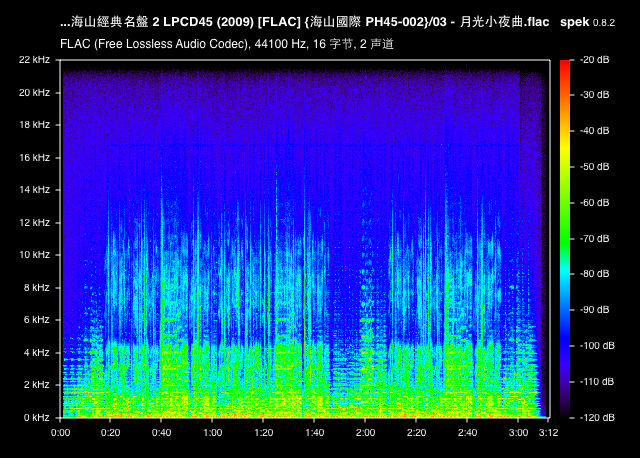Click the 2 kHz frequency axis label
640x458 pixels.
tap(36, 385)
